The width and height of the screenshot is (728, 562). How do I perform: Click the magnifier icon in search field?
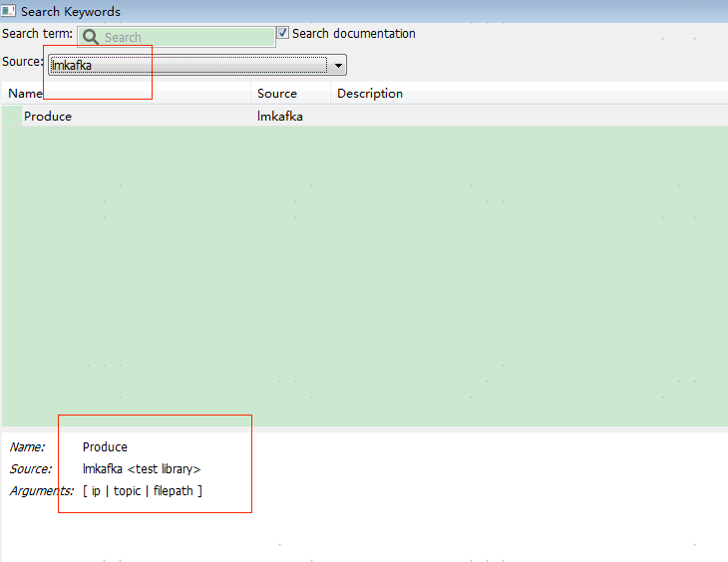pos(91,37)
